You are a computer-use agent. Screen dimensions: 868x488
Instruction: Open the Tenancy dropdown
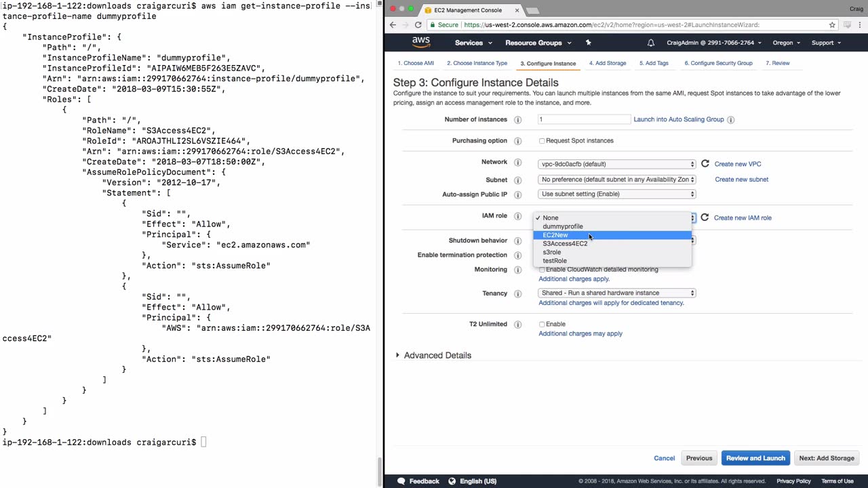617,293
